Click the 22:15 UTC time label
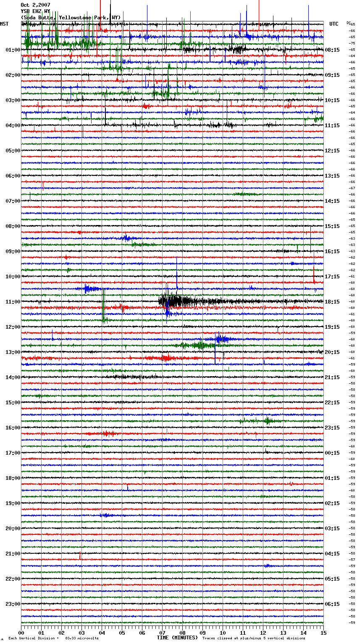 click(332, 403)
